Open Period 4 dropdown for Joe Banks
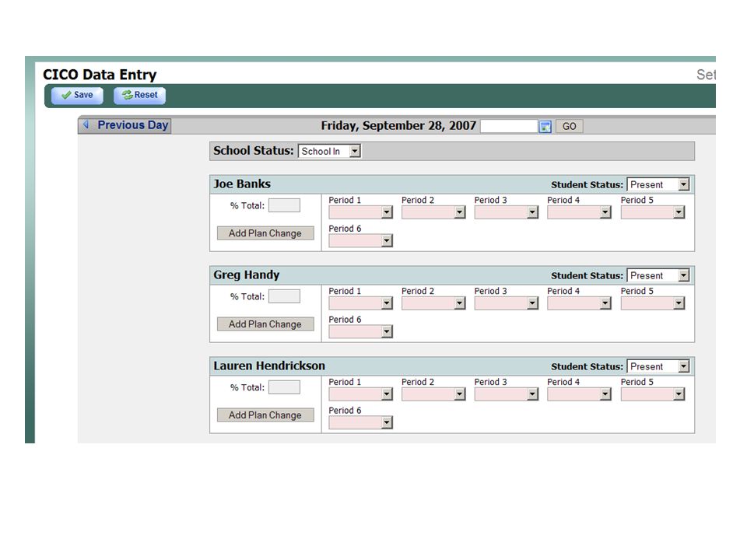747x560 pixels. tap(579, 212)
